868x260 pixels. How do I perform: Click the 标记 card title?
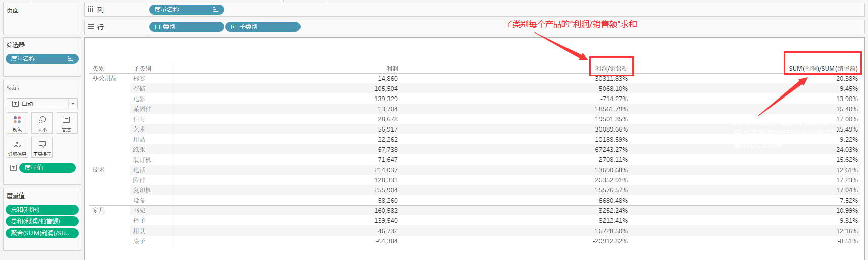point(13,88)
